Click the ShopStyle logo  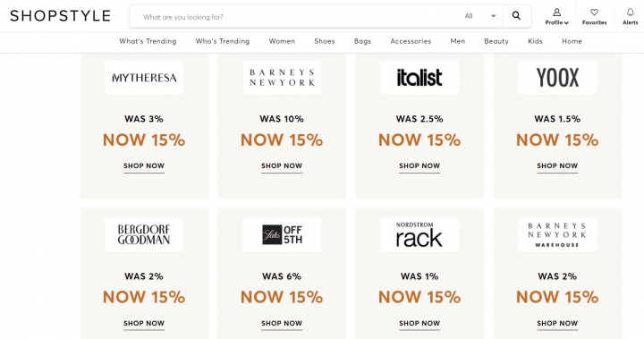pos(61,16)
